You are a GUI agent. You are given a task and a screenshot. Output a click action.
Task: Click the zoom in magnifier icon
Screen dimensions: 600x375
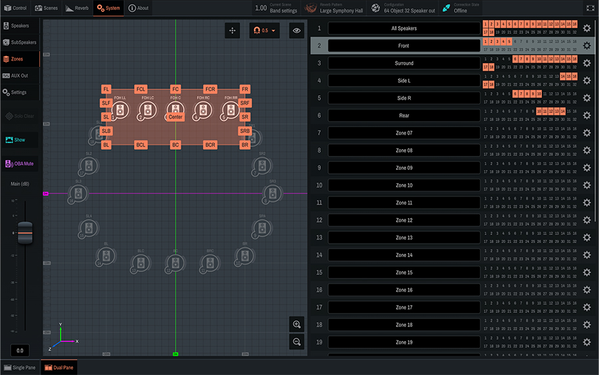(x=297, y=324)
